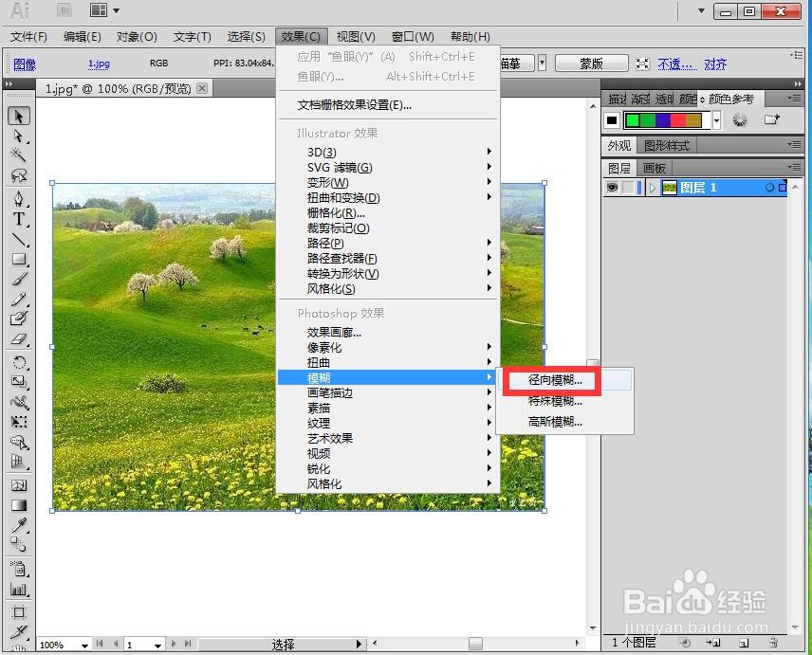Expand 图层 1 disclosure triangle
Screen dimensions: 812x655
pos(653,188)
